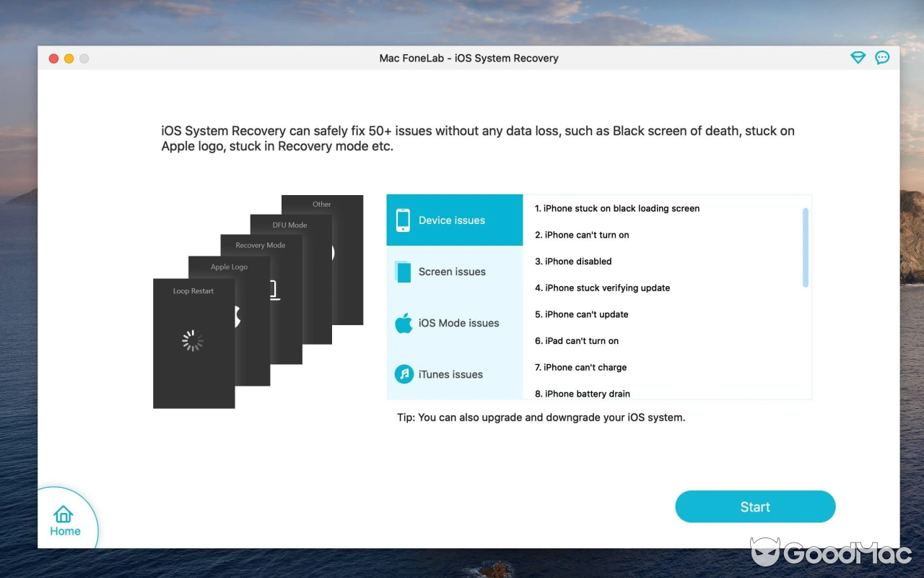Click the music note iTunes icon
This screenshot has height=578, width=924.
coord(404,374)
